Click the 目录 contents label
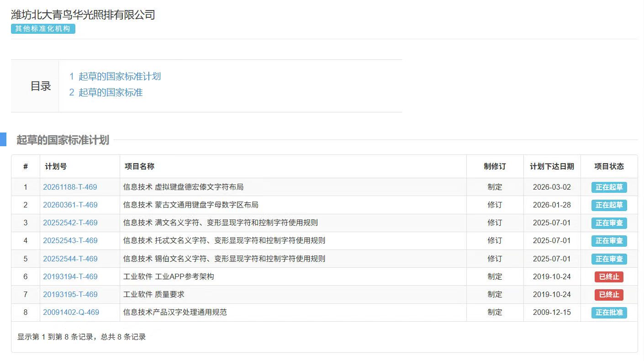Viewport: 644px width, 361px height. pyautogui.click(x=41, y=86)
